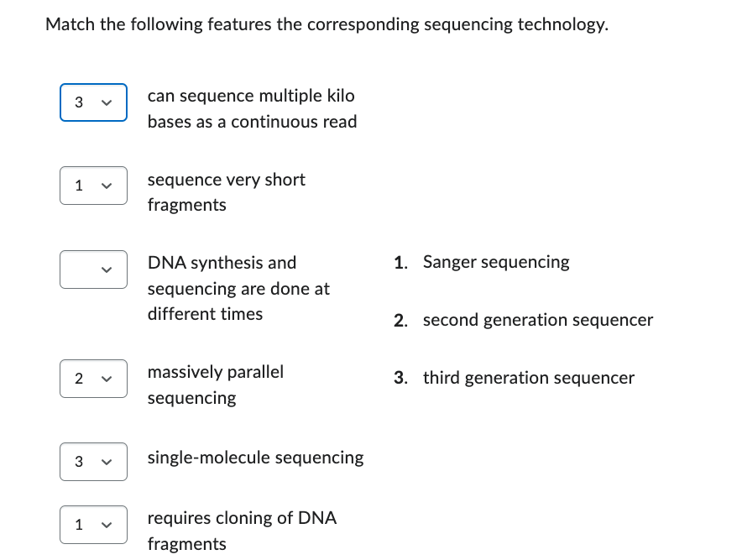Click the "single-molecule sequencing" feature label
742x560 pixels.
[x=255, y=458]
